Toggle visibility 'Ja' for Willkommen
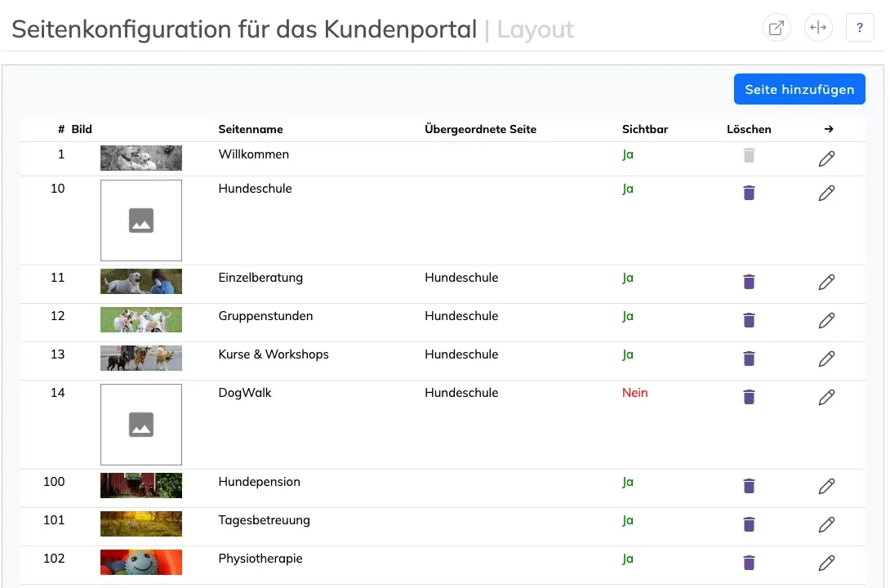Image resolution: width=890 pixels, height=588 pixels. pos(627,154)
